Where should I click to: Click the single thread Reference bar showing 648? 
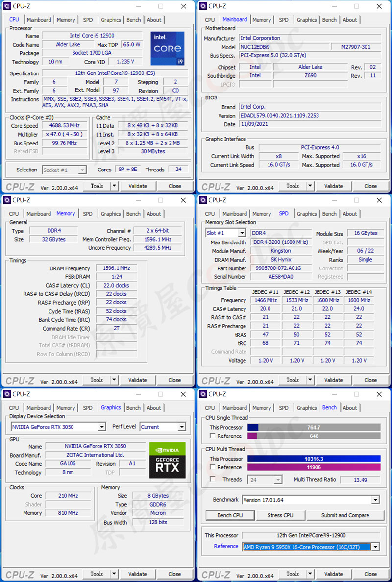point(314,436)
